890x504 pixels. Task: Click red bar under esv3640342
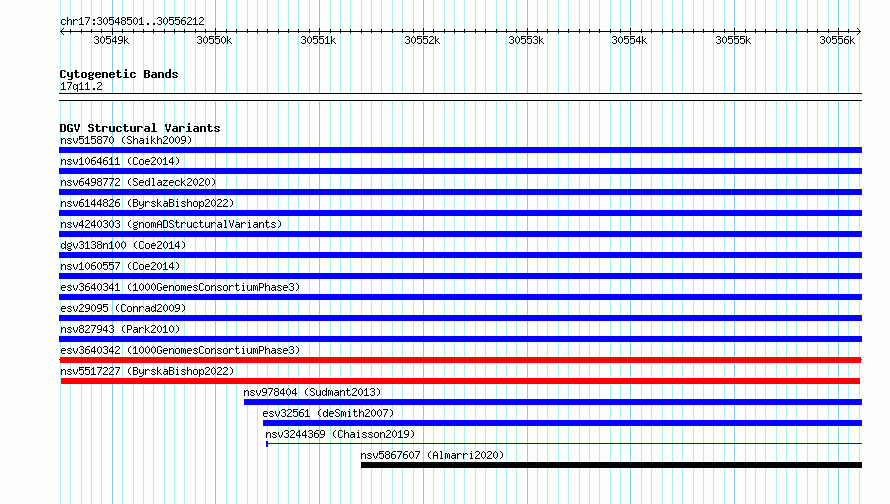point(460,360)
